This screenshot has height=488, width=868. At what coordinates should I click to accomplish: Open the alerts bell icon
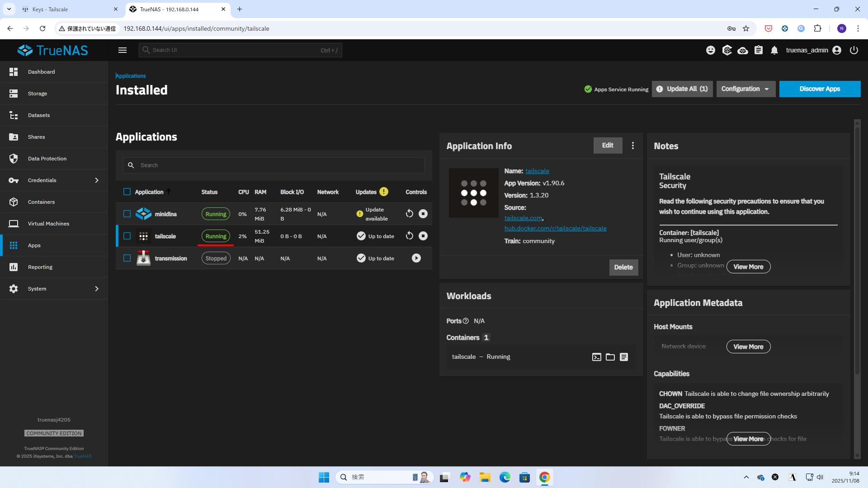click(x=774, y=50)
